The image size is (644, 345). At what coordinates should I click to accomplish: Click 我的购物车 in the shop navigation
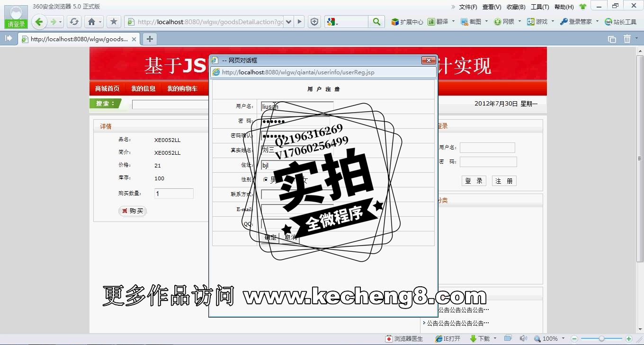(182, 88)
